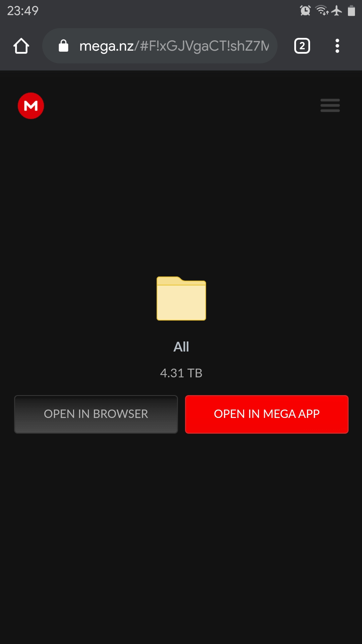Tap the 23:49 clock in status bar
This screenshot has height=644, width=362.
23,11
